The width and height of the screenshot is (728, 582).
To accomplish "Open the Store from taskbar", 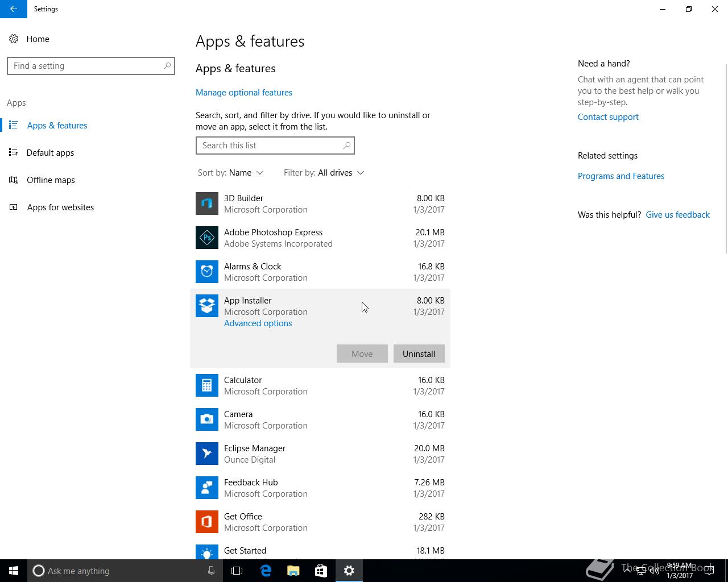I will point(321,571).
